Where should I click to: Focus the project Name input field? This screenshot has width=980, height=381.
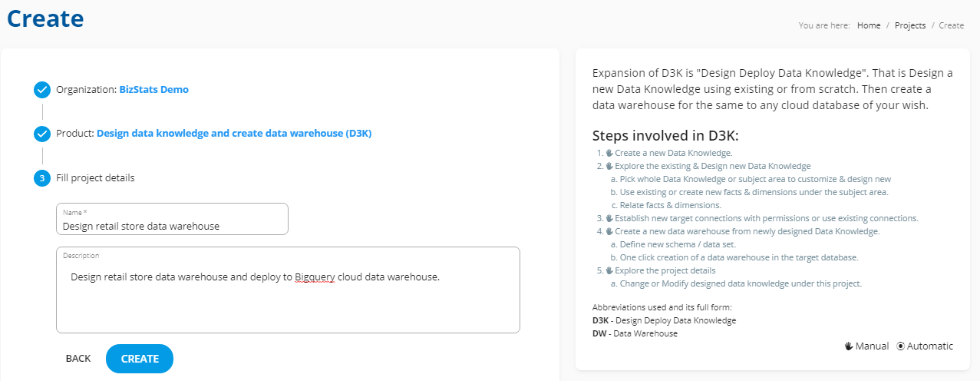[172, 219]
